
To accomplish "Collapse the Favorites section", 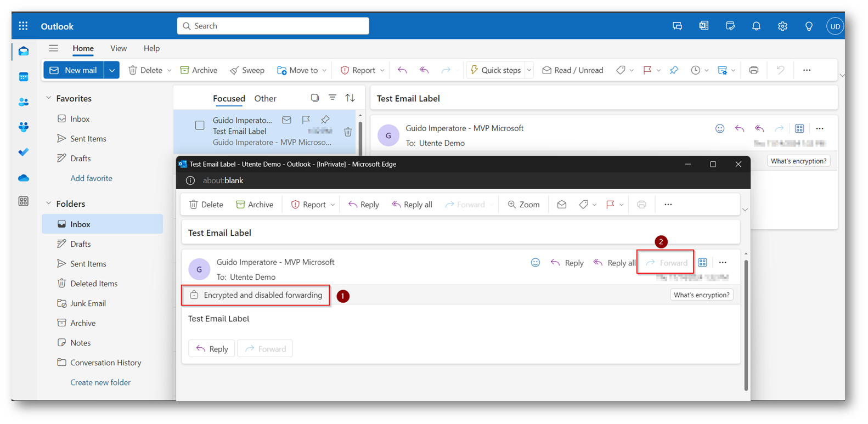I will 49,98.
